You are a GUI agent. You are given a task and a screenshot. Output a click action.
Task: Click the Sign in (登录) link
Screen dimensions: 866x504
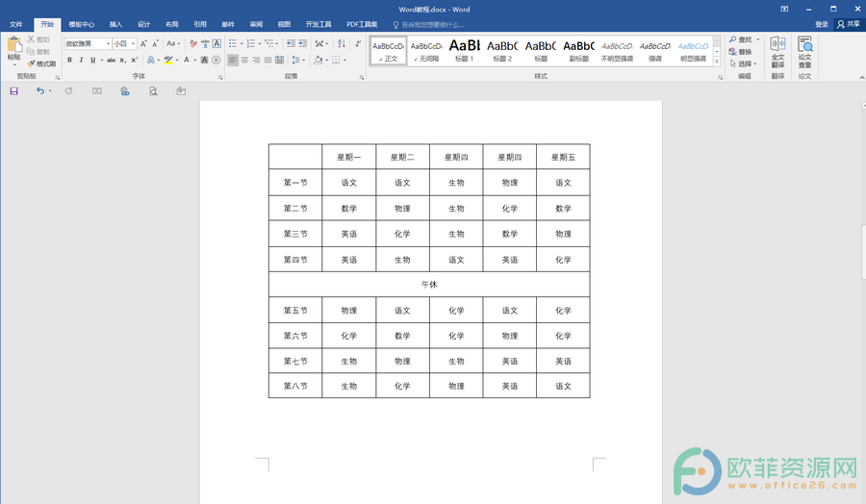[x=822, y=24]
